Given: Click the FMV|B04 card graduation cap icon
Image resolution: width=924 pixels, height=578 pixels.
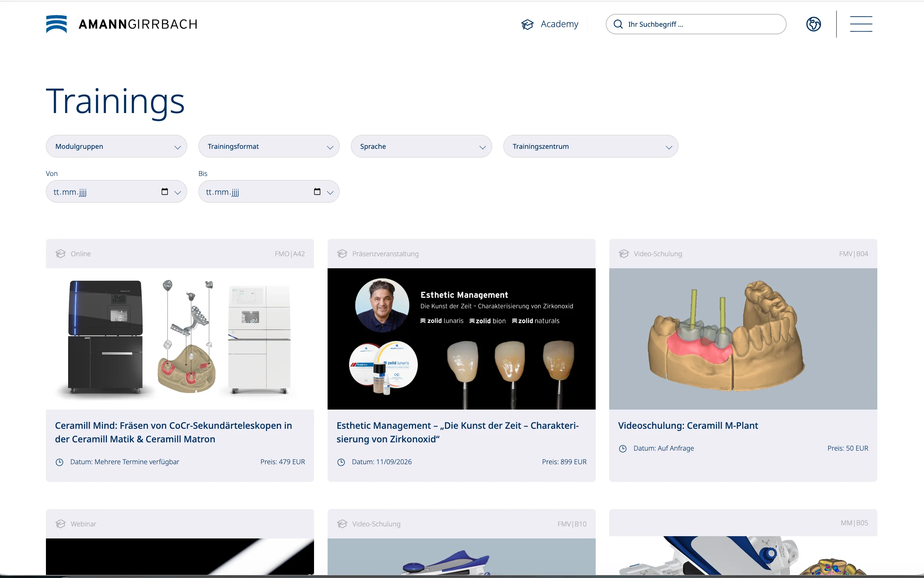Looking at the screenshot, I should pos(624,254).
